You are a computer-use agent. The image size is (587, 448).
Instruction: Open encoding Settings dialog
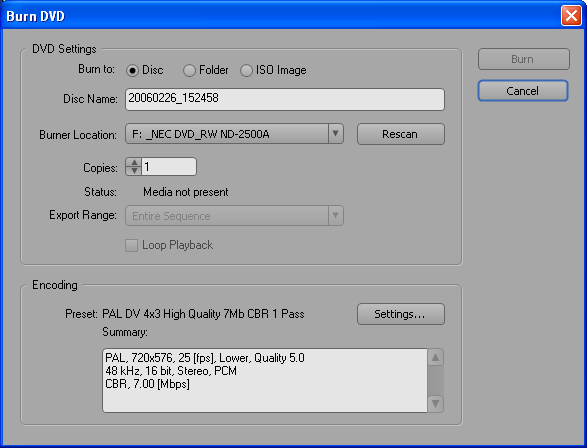[401, 314]
